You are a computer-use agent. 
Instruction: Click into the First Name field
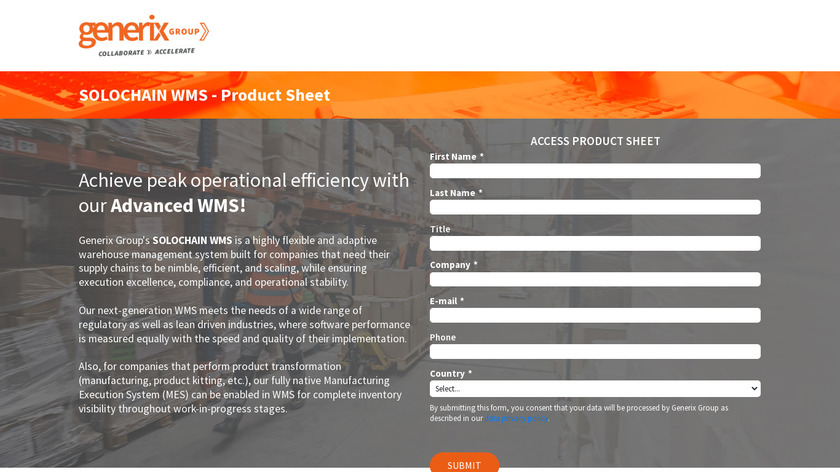pyautogui.click(x=595, y=171)
